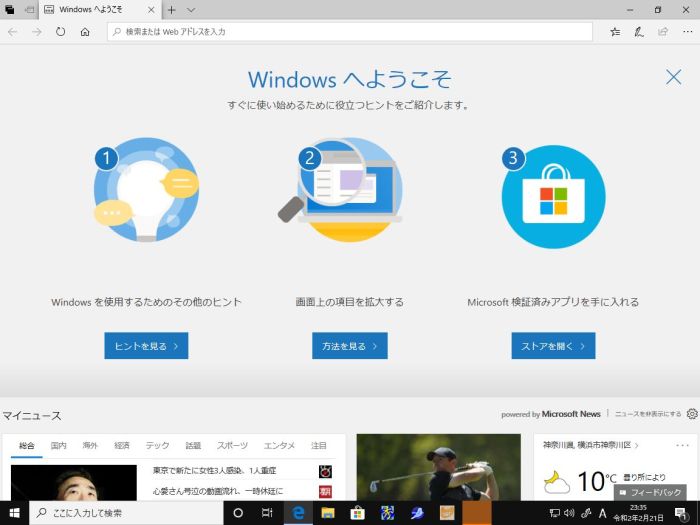The width and height of the screenshot is (700, 525).
Task: Close the Windows へようこそ welcome banner
Action: coord(673,77)
